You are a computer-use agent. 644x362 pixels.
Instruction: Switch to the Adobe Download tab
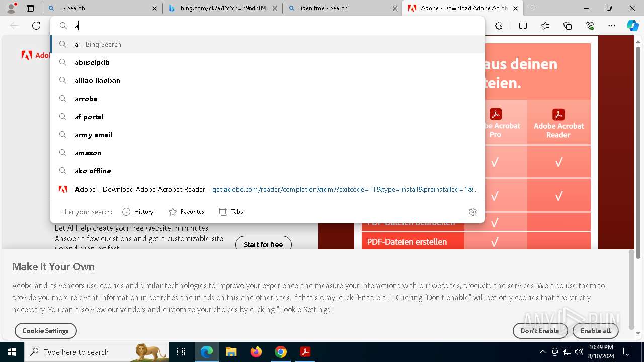pyautogui.click(x=462, y=8)
